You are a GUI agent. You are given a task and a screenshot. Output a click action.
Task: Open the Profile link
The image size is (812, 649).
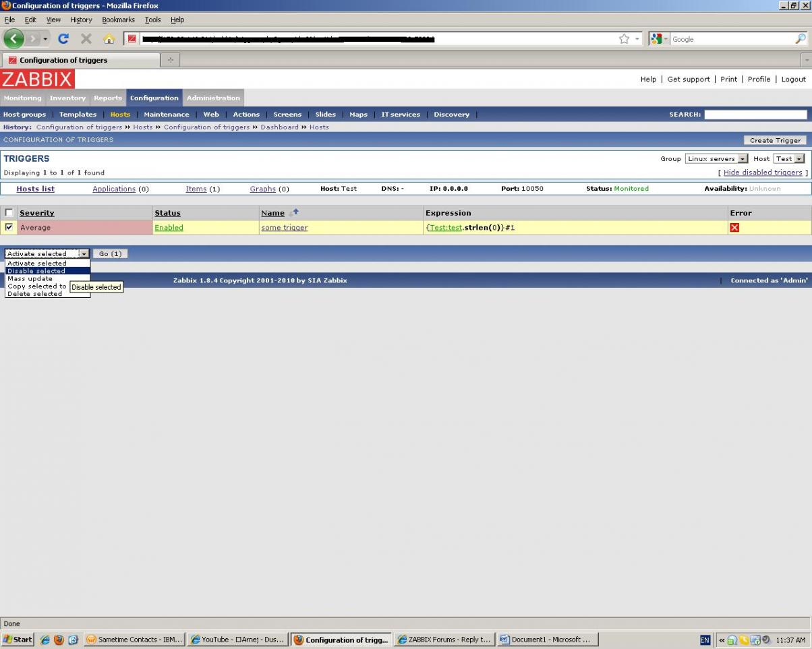(759, 79)
